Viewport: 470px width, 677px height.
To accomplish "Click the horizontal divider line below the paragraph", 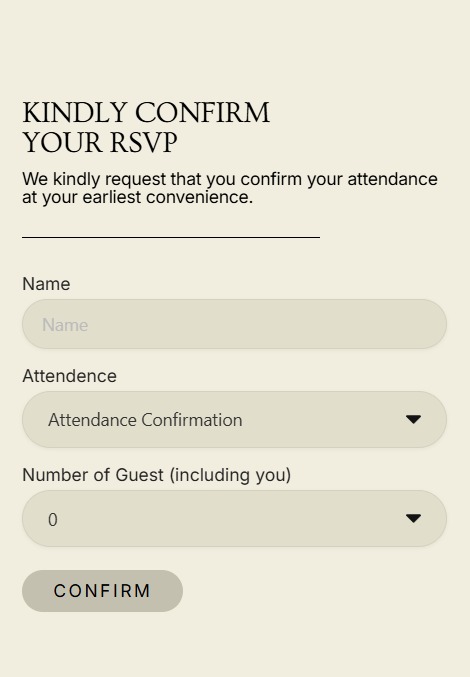I will coord(171,237).
